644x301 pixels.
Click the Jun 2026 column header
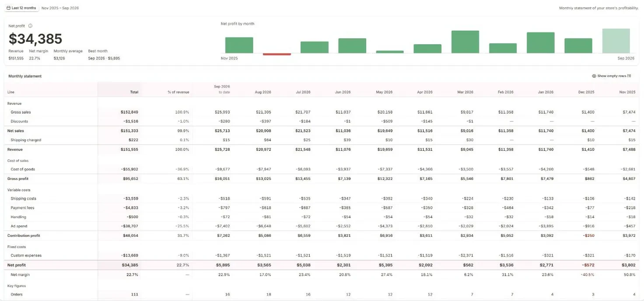point(343,92)
